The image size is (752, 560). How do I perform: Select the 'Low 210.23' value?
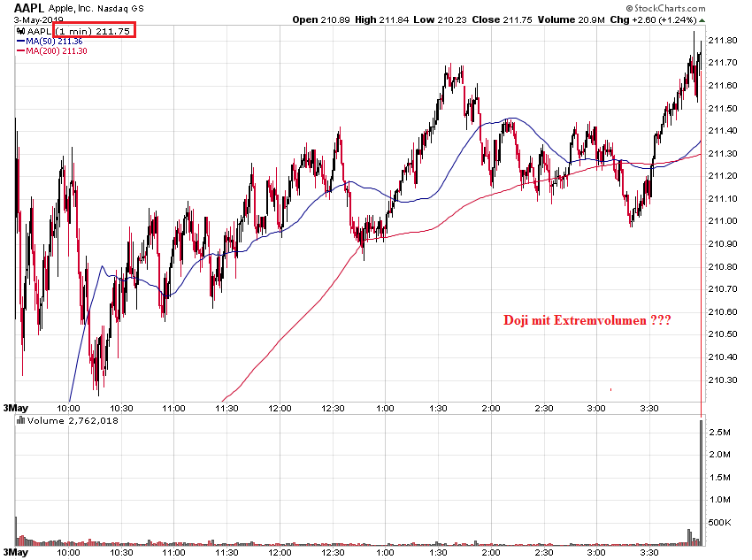coord(440,19)
